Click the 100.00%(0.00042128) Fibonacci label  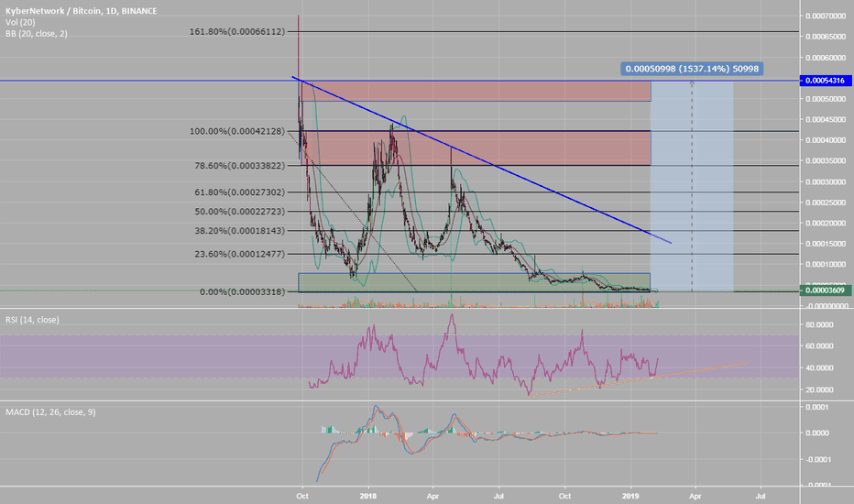(237, 131)
